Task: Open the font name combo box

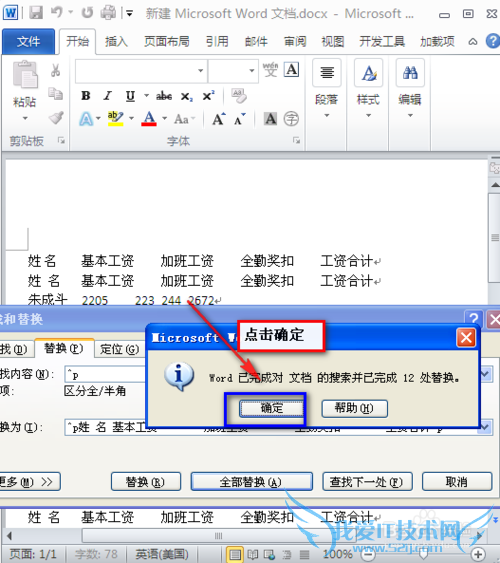Action: tap(141, 71)
